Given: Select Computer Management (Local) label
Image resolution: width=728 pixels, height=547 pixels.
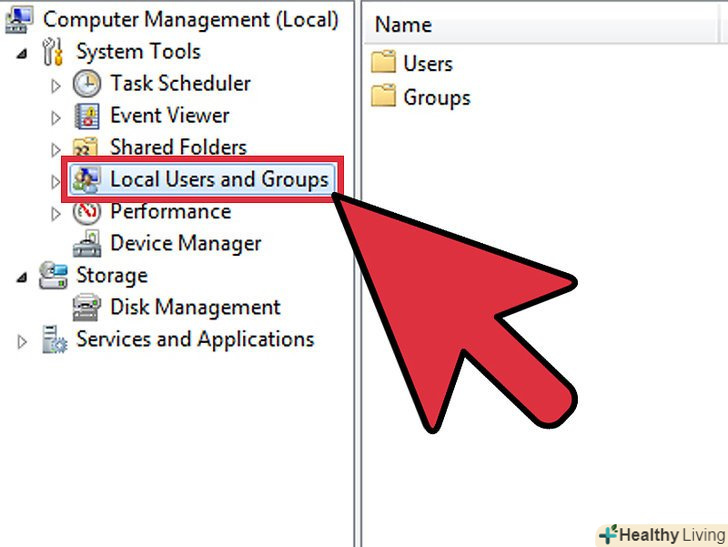Looking at the screenshot, I should pyautogui.click(x=190, y=20).
